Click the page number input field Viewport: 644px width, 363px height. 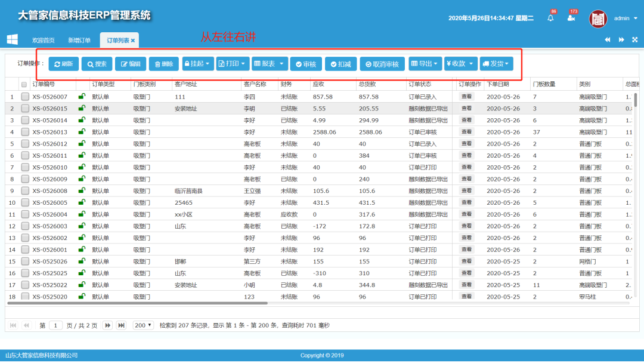click(55, 325)
